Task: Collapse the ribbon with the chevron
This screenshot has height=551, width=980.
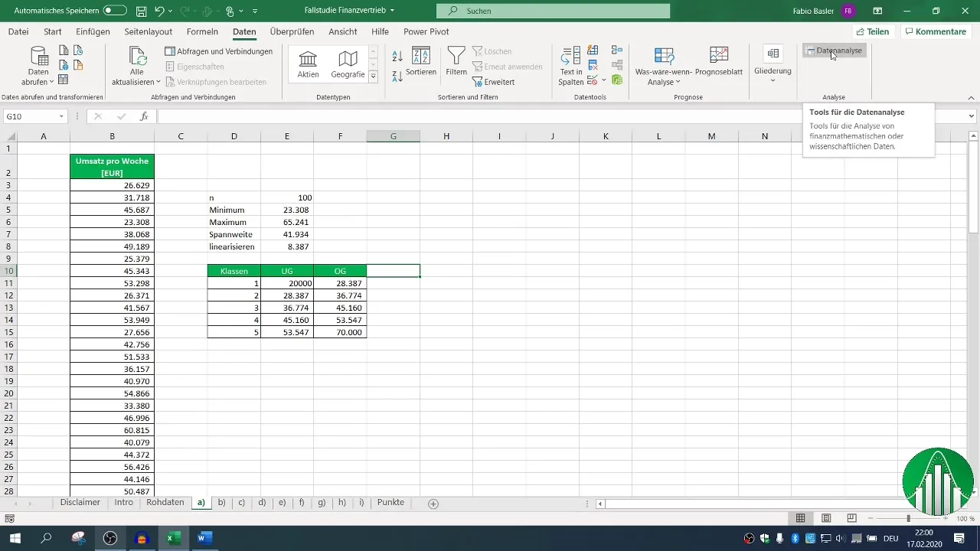Action: 971,98
